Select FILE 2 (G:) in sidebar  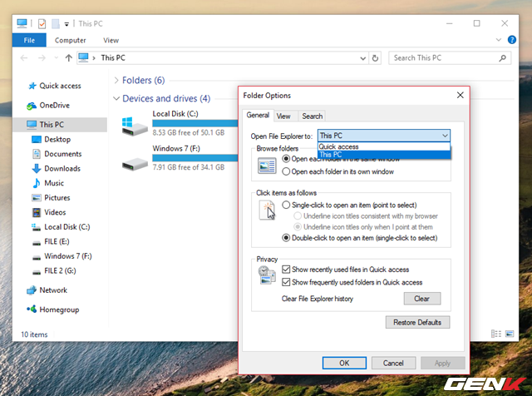pos(60,271)
